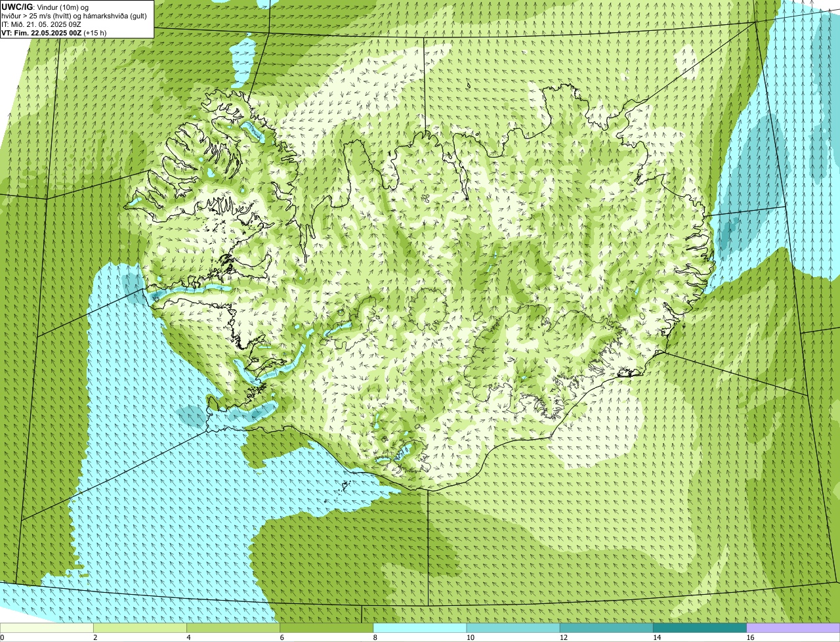Click the 2–4 m/s light green legend swatch
The image size is (840, 642).
140,628
